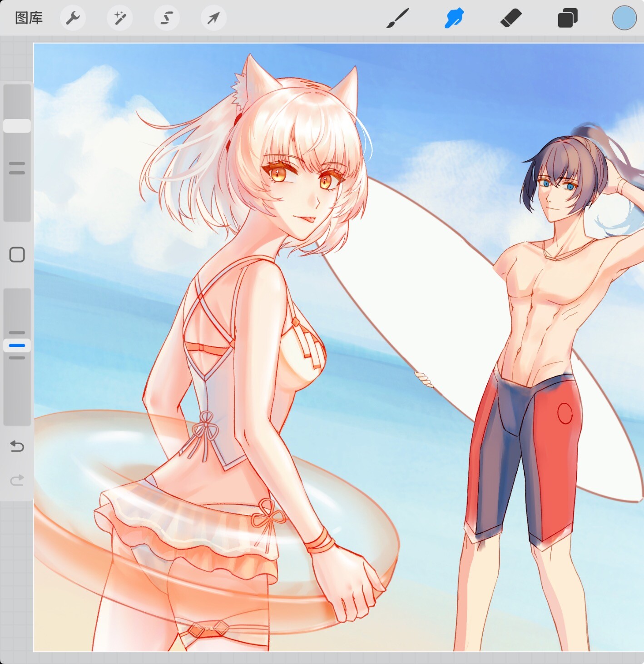Activate the Selection tool
Image resolution: width=644 pixels, height=664 pixels.
tap(167, 18)
